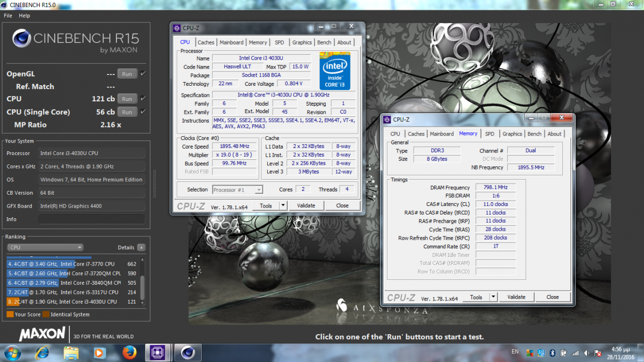Click Close button in CPU-Z Memory window

pos(553,297)
